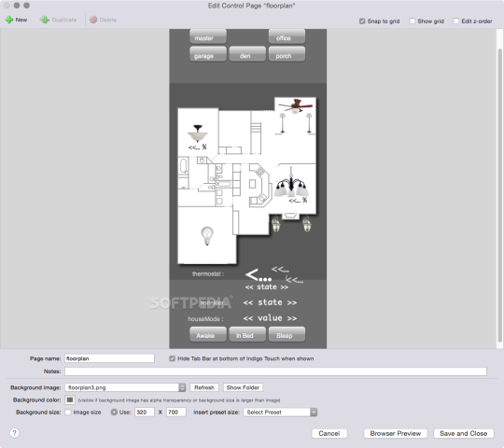The height and width of the screenshot is (448, 504).
Task: Click the vertical scrollbar of the canvas
Action: pyautogui.click(x=499, y=195)
